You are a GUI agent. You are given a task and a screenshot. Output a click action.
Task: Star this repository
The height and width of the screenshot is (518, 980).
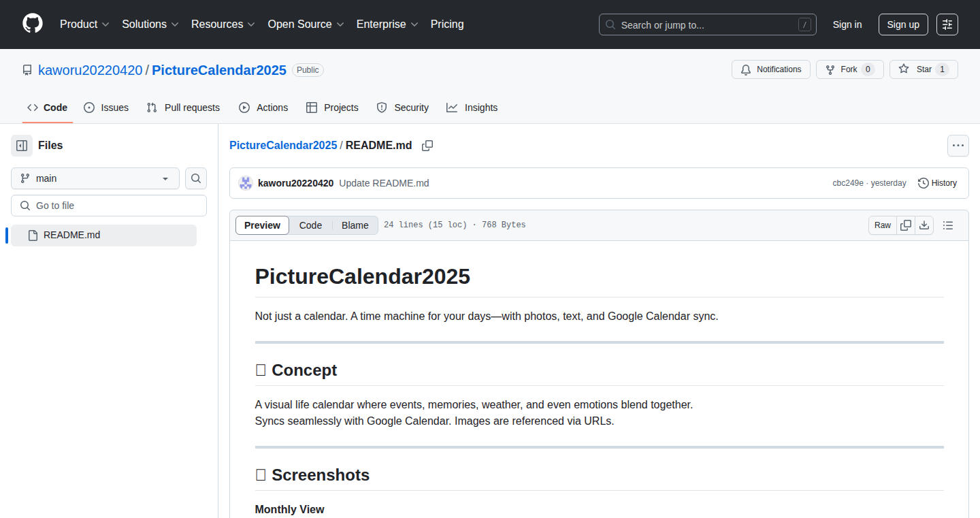[x=924, y=69]
